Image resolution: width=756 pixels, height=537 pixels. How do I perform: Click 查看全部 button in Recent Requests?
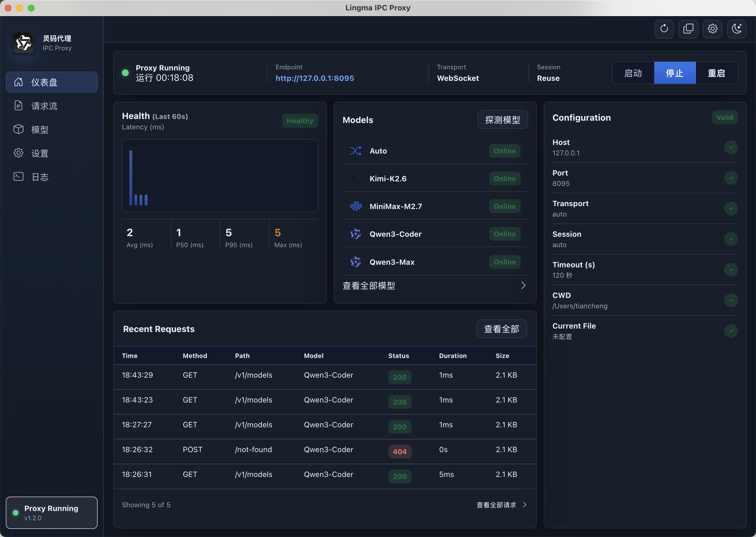tap(501, 329)
